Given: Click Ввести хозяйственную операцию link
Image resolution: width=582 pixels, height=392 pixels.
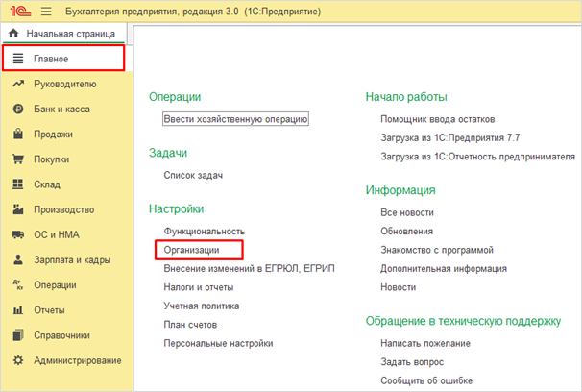Looking at the screenshot, I should point(235,119).
